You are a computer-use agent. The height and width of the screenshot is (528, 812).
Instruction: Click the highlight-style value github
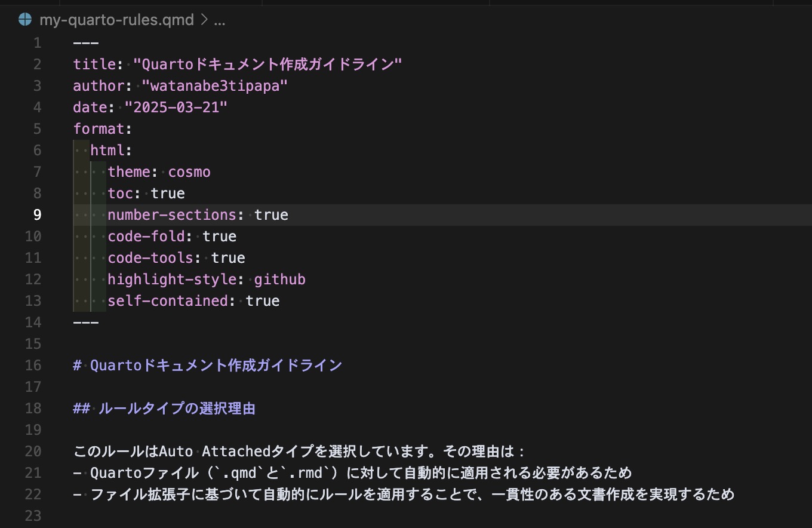279,280
